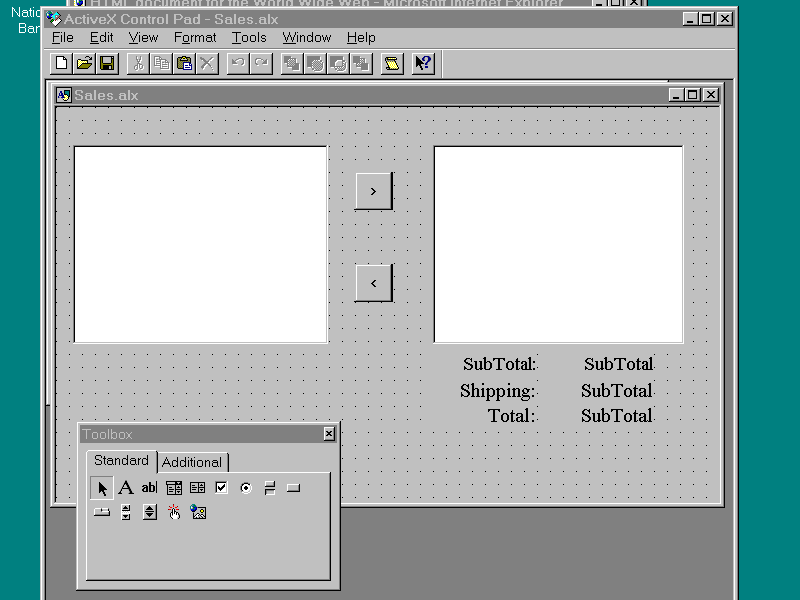Click the Save toolbar icon
The height and width of the screenshot is (600, 800).
[107, 64]
